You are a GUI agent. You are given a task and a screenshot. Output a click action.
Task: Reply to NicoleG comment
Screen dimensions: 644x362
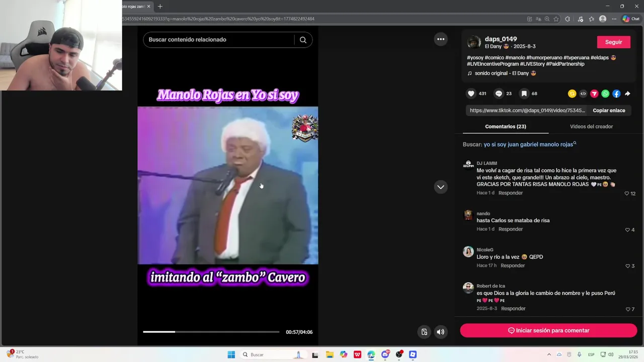(513, 265)
